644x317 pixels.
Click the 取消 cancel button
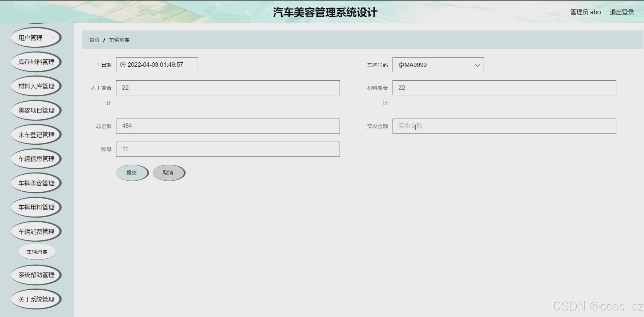pos(168,172)
